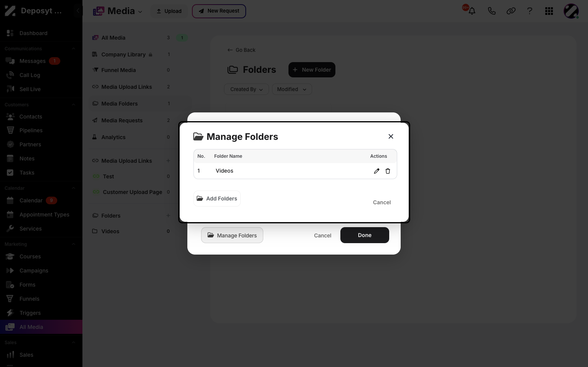Click Add Folders button
Image resolution: width=588 pixels, height=367 pixels.
click(217, 199)
